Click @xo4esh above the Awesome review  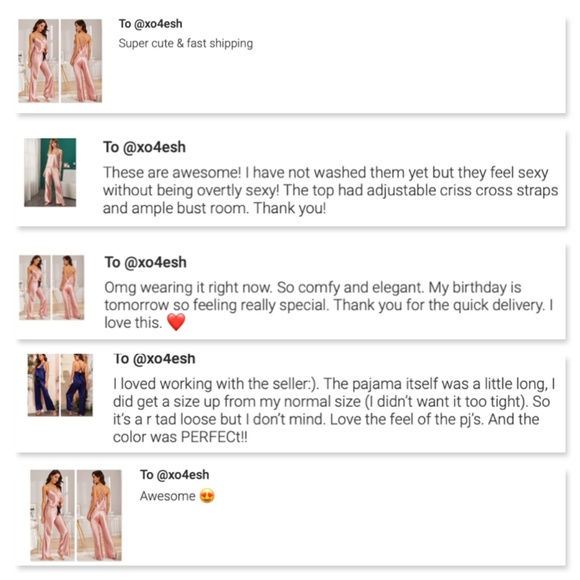click(183, 475)
